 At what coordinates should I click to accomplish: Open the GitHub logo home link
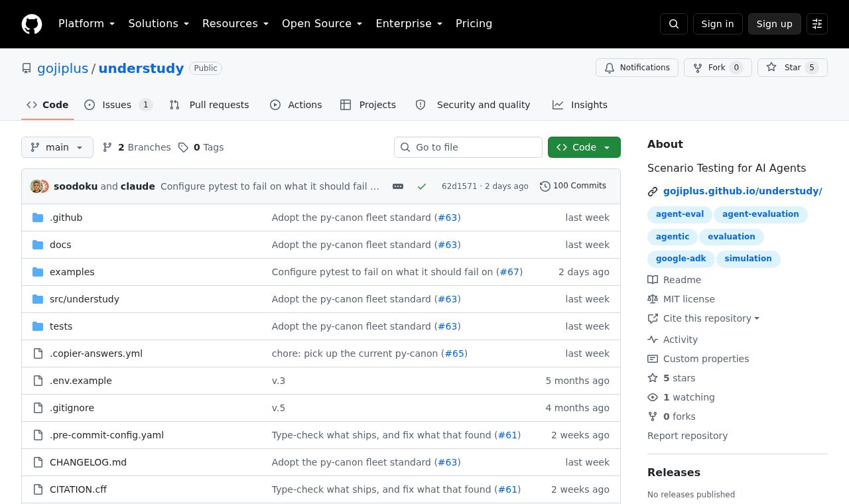[32, 24]
